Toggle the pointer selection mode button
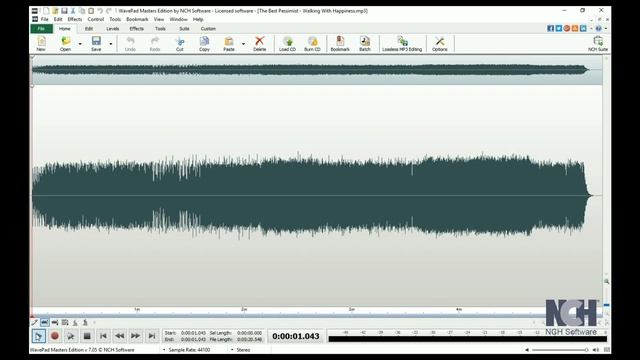This screenshot has width=640, height=360. tap(39, 336)
